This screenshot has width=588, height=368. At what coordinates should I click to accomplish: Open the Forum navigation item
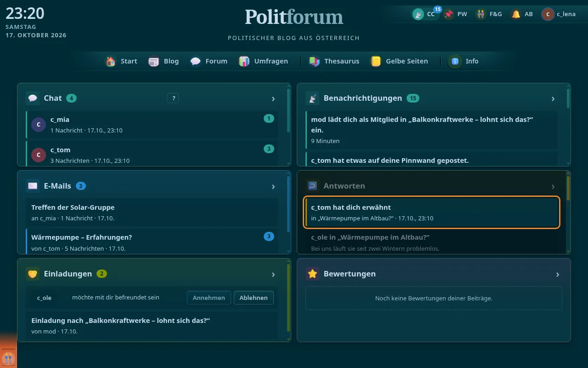click(209, 61)
